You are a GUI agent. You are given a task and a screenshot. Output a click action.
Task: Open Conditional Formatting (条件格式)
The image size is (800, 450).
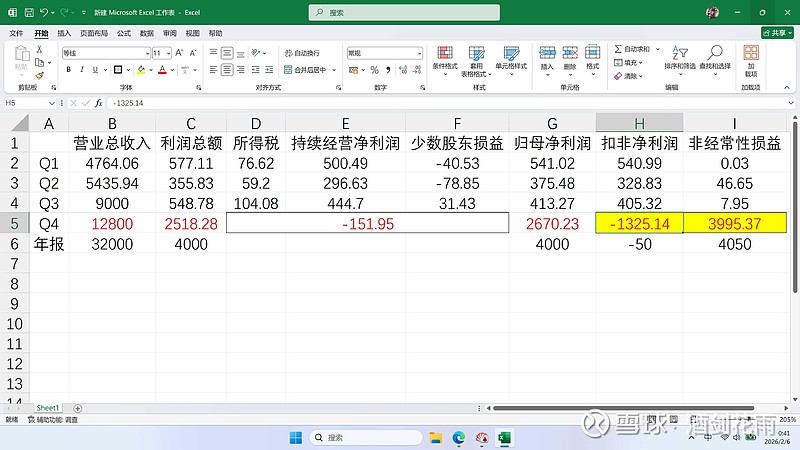(x=445, y=61)
